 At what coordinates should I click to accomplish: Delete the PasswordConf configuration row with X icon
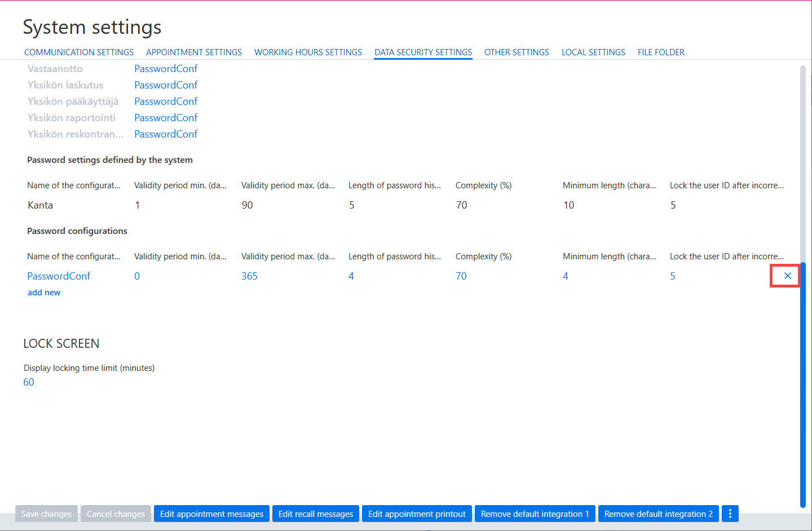pyautogui.click(x=788, y=276)
